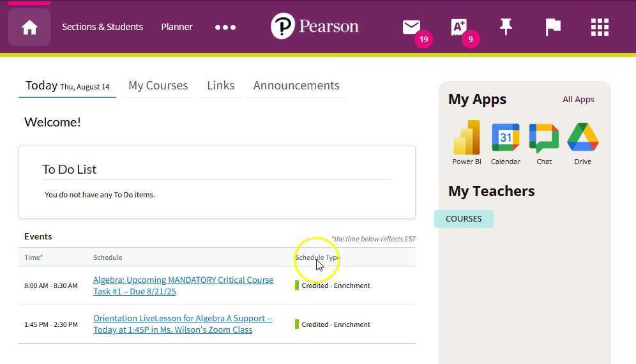The height and width of the screenshot is (364, 636).
Task: Click the Schedule column header
Action: pyautogui.click(x=107, y=257)
